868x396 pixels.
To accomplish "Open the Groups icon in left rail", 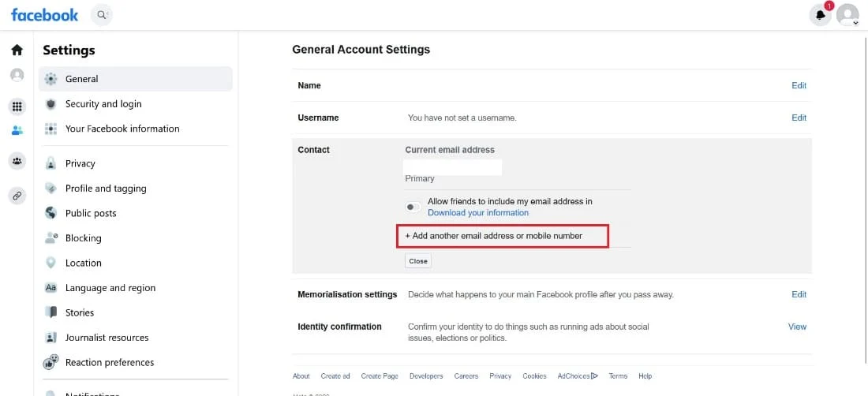I will pyautogui.click(x=17, y=161).
